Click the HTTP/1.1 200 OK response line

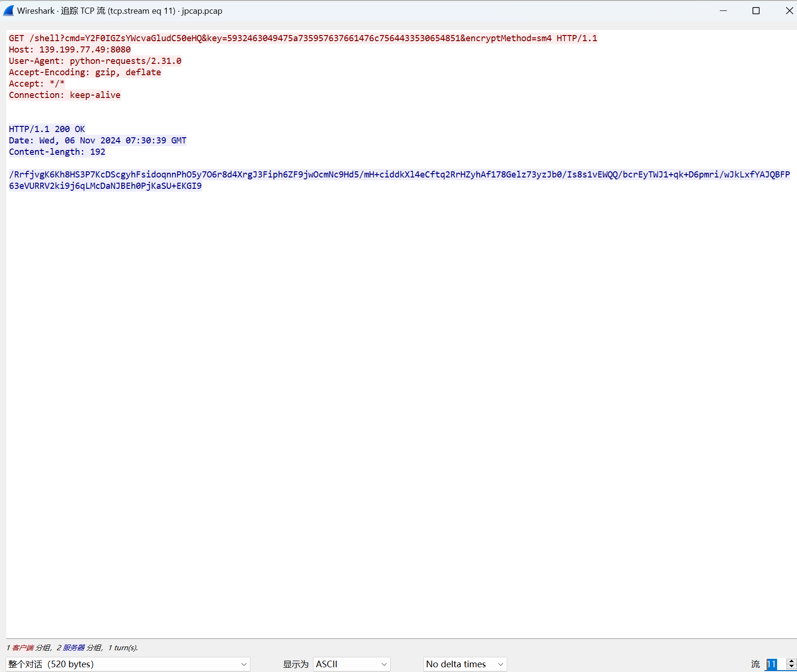click(x=47, y=129)
